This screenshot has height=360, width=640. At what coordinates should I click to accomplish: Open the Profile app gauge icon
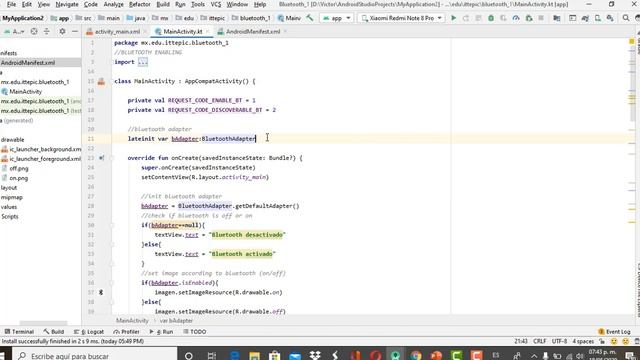pos(516,18)
